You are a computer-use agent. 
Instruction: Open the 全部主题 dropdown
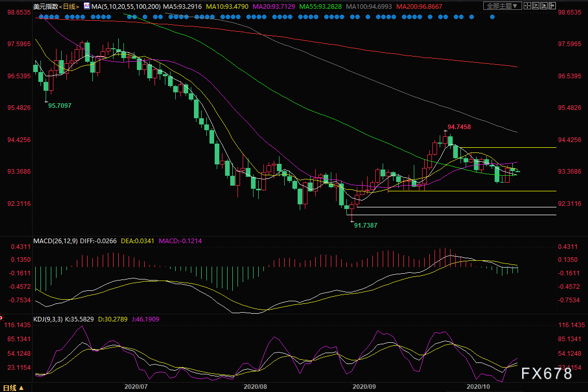(502, 6)
